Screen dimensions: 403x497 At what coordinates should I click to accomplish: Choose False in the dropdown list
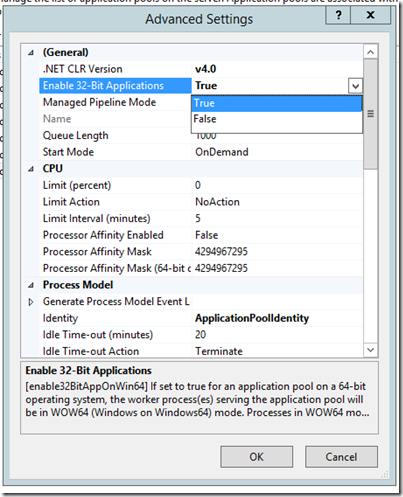[277, 119]
